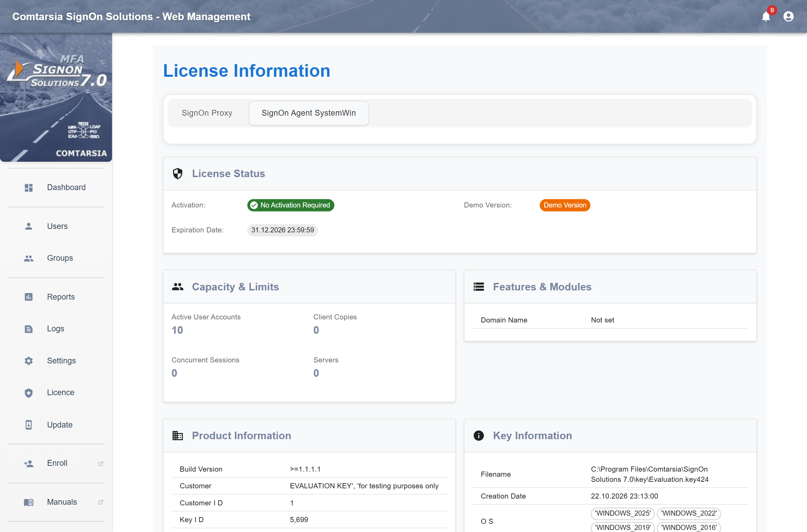Screen dimensions: 807x532
Task: Open the notifications bell
Action: point(766,16)
